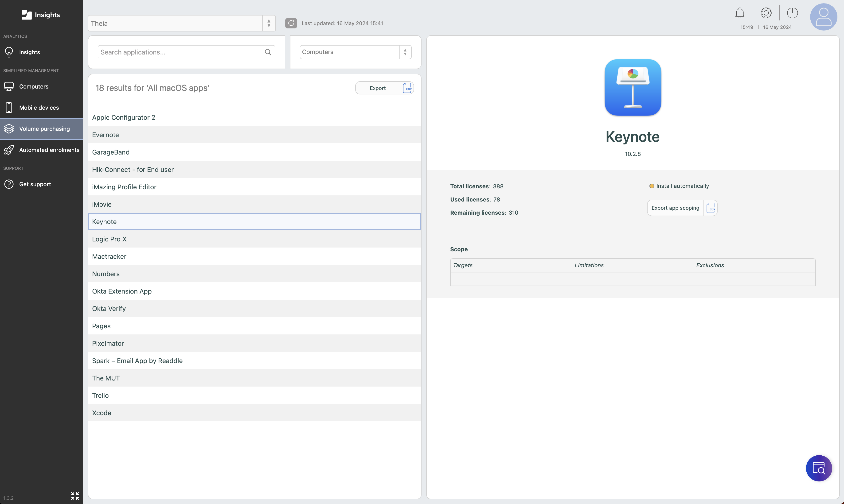Screen dimensions: 844x504
Task: Select Pixelmator in app list
Action: (x=254, y=343)
